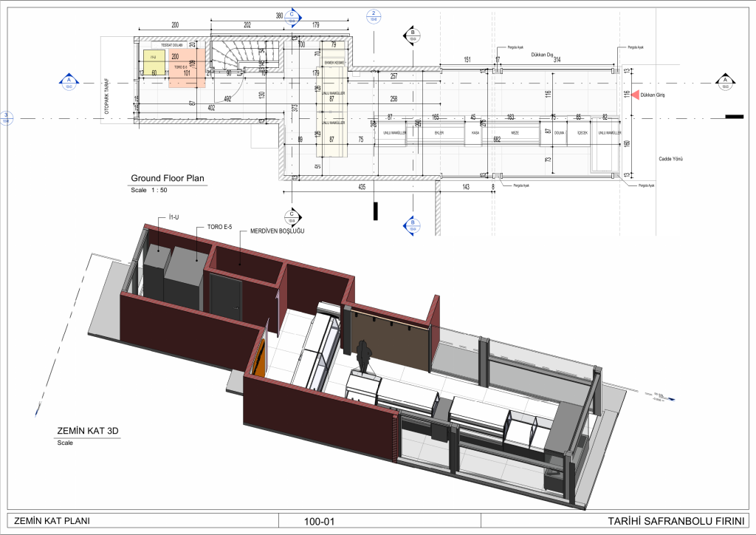756x535 pixels.
Task: Click the section marker C below the plan
Action: pos(292,217)
